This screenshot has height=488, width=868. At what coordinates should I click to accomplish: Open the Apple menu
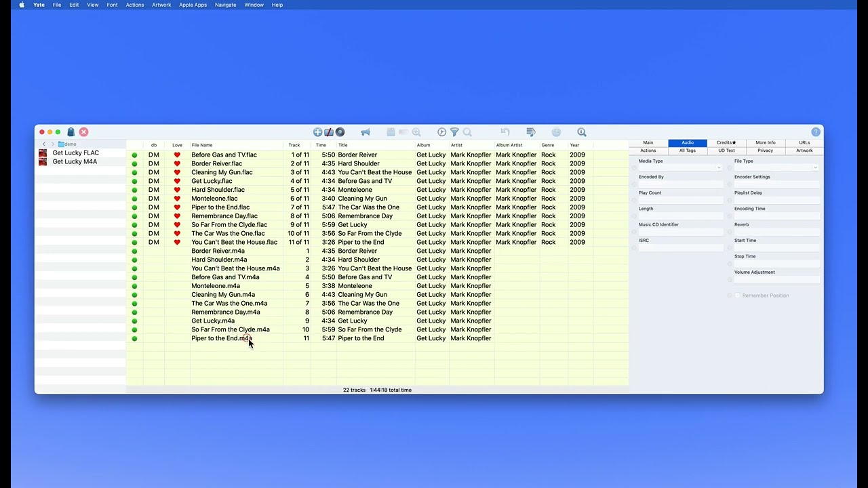point(22,5)
